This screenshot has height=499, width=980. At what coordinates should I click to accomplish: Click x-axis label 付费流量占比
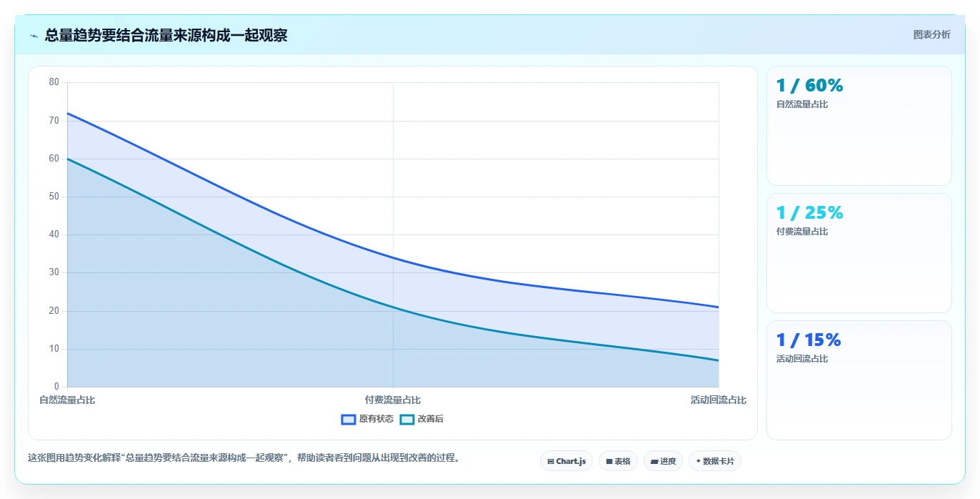coord(393,400)
